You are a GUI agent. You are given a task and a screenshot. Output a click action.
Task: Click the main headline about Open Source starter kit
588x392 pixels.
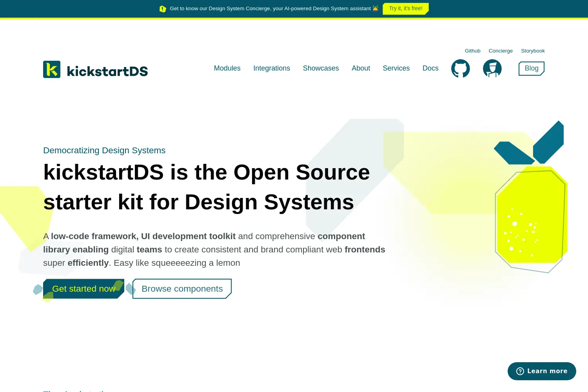coord(207,187)
